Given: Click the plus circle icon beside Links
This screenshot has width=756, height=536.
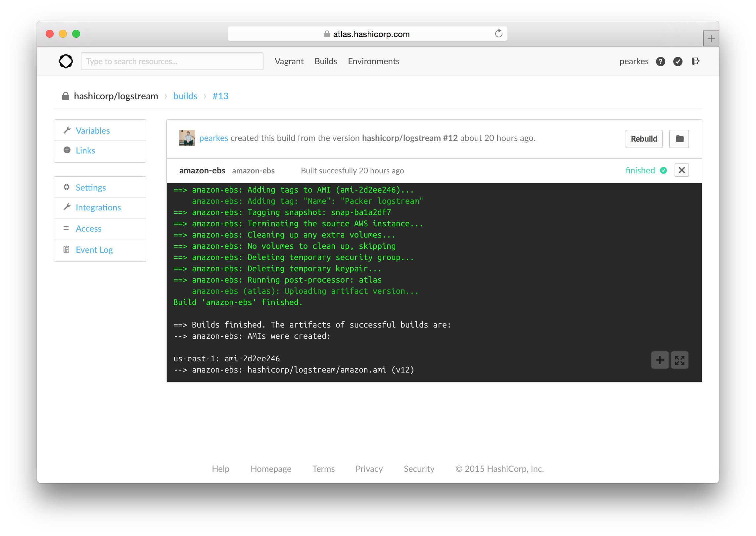Looking at the screenshot, I should pyautogui.click(x=67, y=150).
